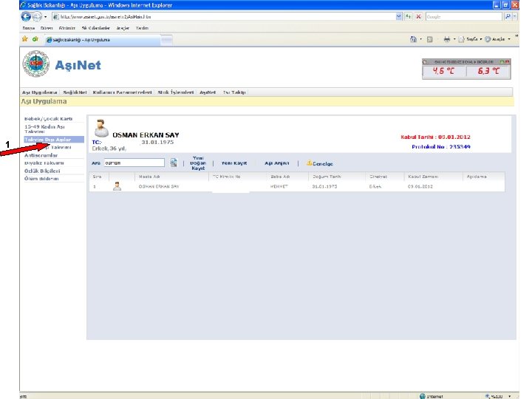Screen dimensions: 532x399
Task: Click the browser Back arrow button
Action: pos(26,16)
